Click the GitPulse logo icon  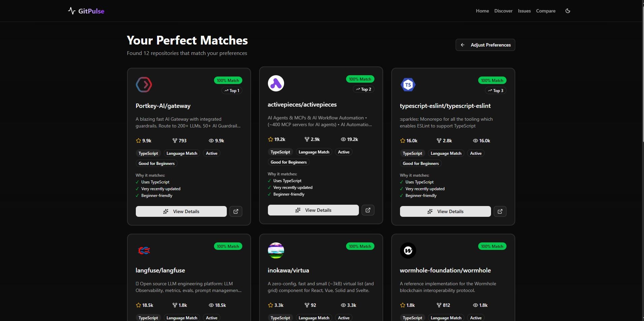[72, 10]
